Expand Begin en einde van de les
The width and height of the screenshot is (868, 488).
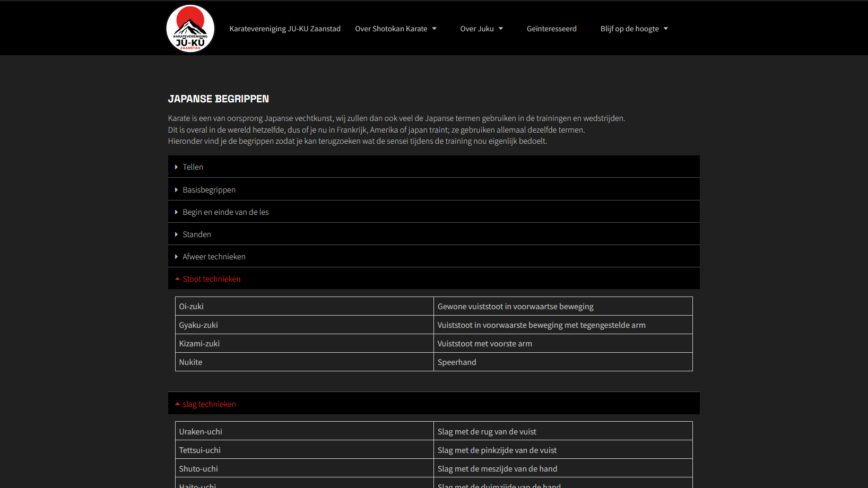pyautogui.click(x=225, y=212)
